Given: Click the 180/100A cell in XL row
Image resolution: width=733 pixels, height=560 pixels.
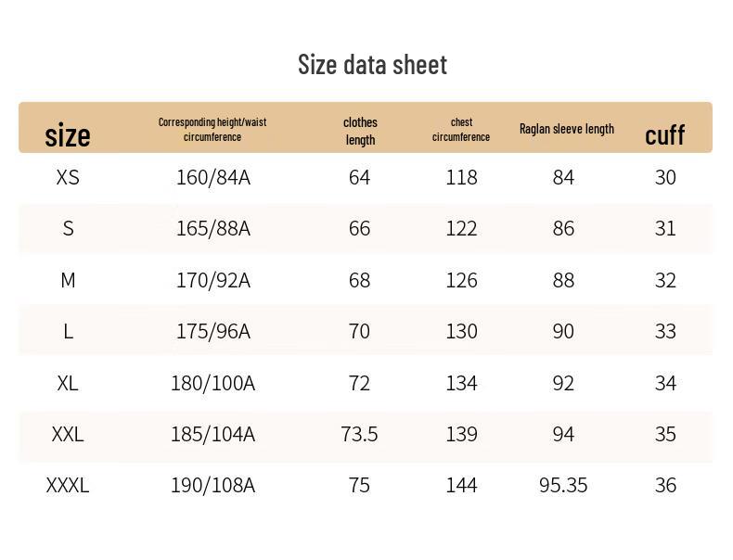Looking at the screenshot, I should tap(212, 383).
